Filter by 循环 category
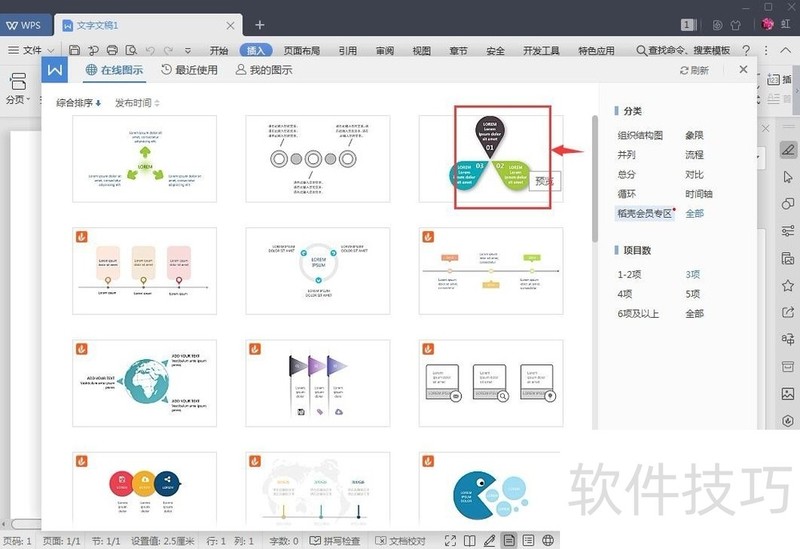This screenshot has height=549, width=800. (626, 194)
